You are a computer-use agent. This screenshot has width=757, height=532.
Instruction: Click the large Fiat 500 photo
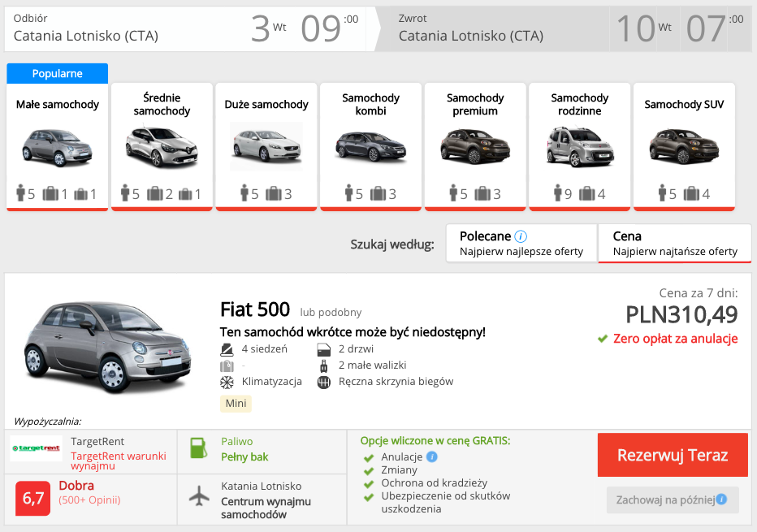pyautogui.click(x=108, y=347)
